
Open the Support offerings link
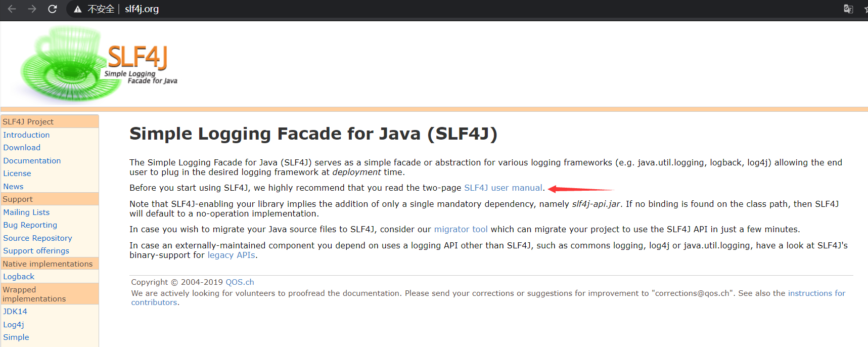tap(36, 251)
